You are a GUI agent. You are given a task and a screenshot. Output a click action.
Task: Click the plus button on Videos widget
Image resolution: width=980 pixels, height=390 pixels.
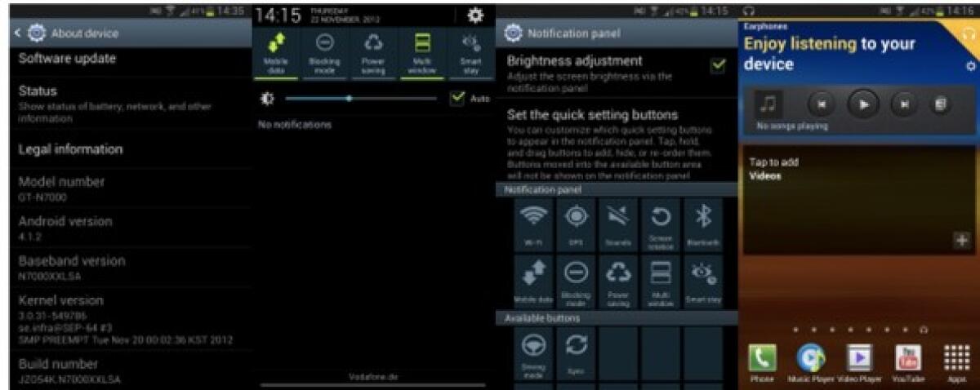961,241
